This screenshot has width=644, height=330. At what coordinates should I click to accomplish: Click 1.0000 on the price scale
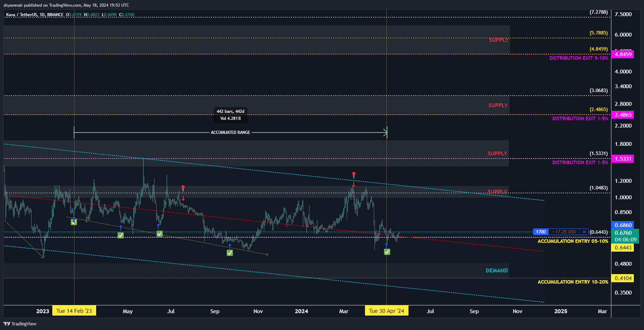click(623, 198)
